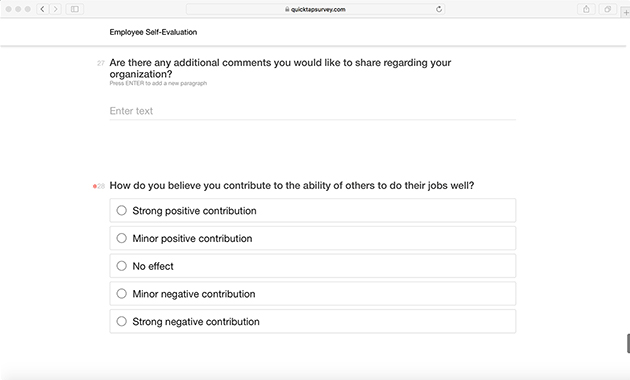The image size is (630, 380).
Task: Click the page scrollbar handle at right edge
Action: pyautogui.click(x=628, y=343)
